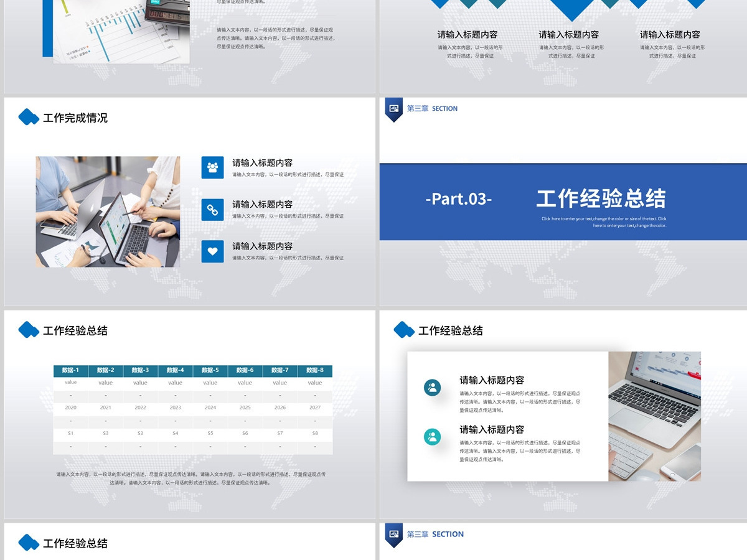Click the white heart icon square
Screen dimensions: 747x560
tap(212, 251)
